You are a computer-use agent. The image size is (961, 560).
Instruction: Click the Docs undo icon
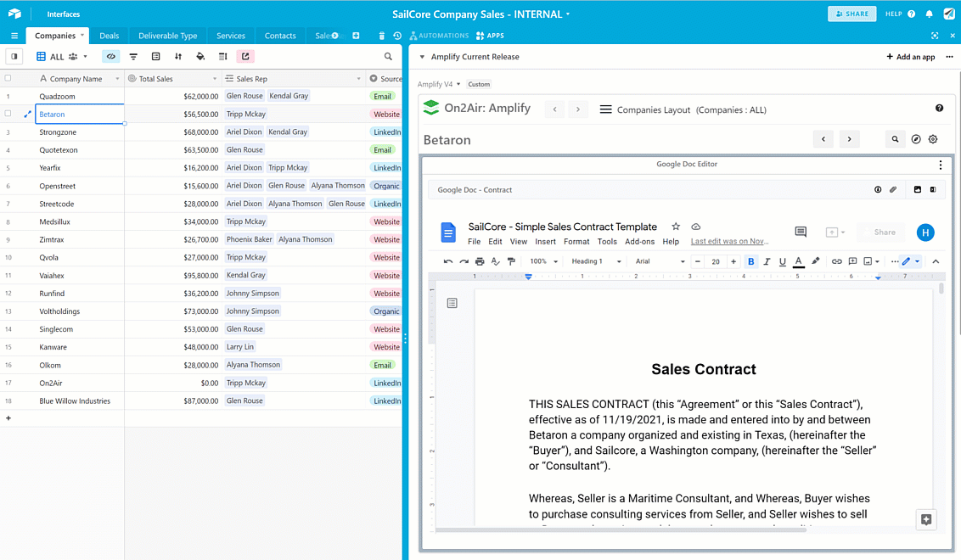[x=448, y=261]
